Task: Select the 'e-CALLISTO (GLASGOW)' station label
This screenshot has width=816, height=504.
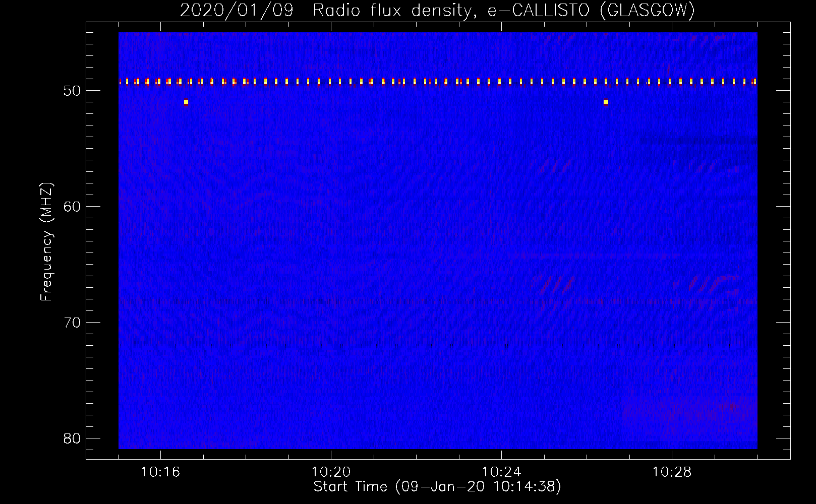Action: pos(591,11)
